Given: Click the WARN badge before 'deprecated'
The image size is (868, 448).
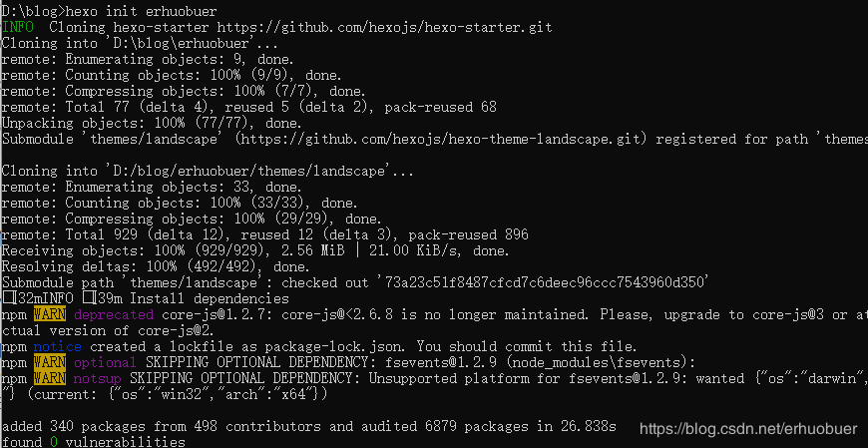Looking at the screenshot, I should tap(51, 314).
